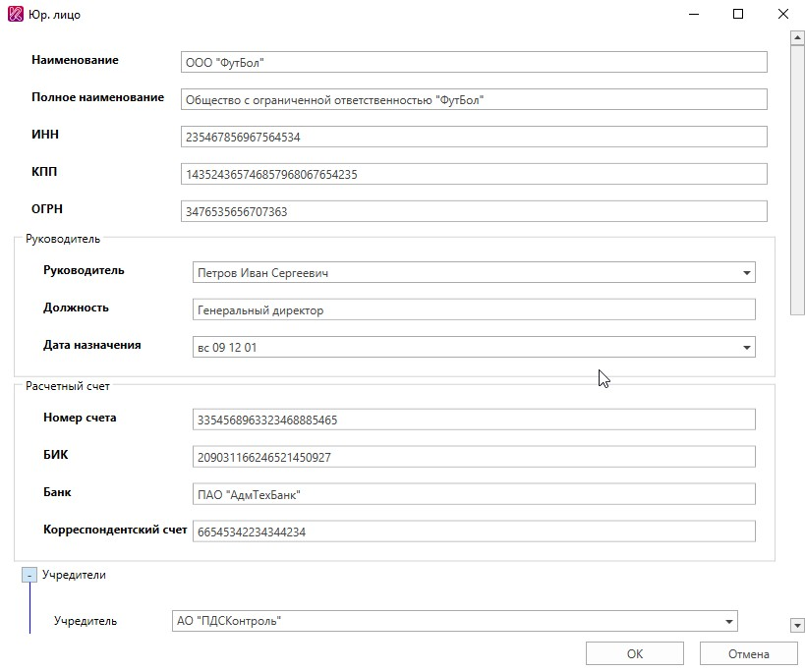Viewport: 805px width, 672px height.
Task: Select the КПП text field
Action: pos(473,174)
